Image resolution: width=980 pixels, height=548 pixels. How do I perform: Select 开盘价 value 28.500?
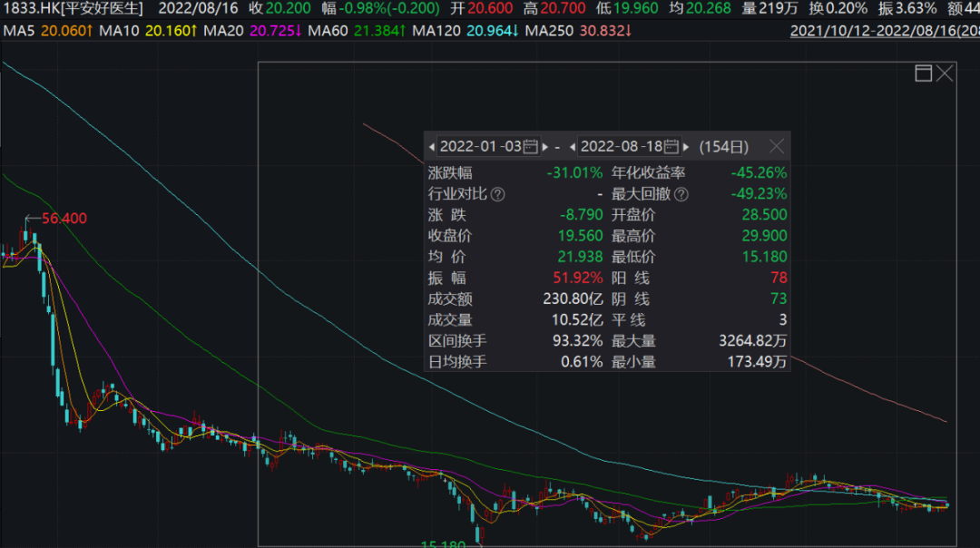pos(764,215)
